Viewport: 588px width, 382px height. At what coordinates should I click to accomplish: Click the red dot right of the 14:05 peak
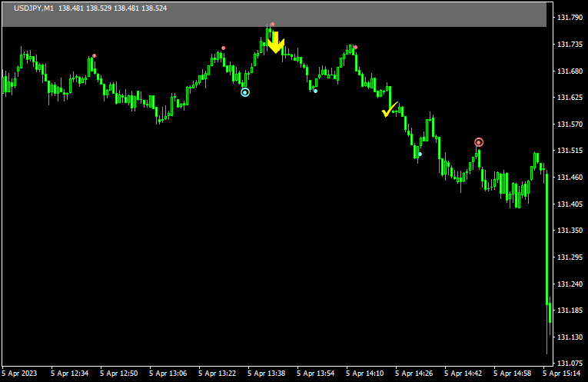click(x=355, y=48)
